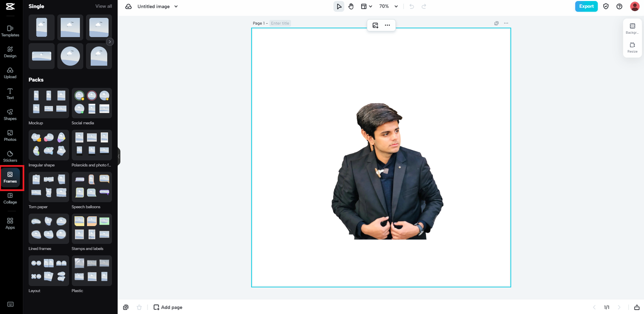Open the Untitled image name dropdown
The width and height of the screenshot is (644, 314).
coord(157,7)
